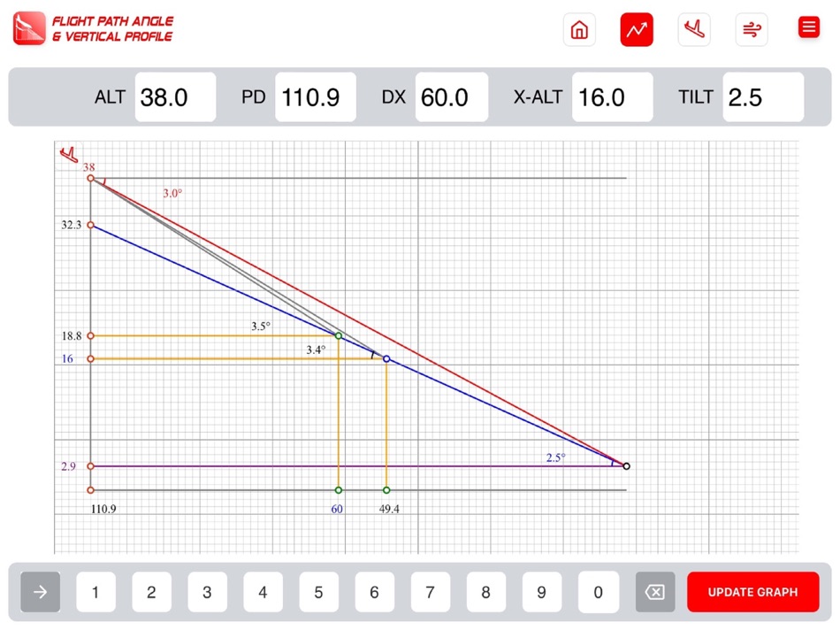Click the red 38 altitude label
840x630 pixels.
(89, 167)
